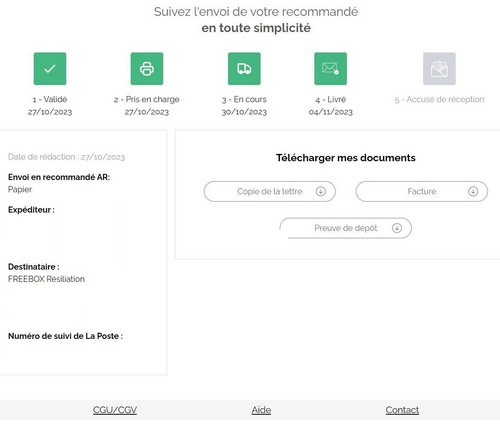
Task: Click 'Suivez l'envoi de votre recommandé' heading
Action: (256, 12)
